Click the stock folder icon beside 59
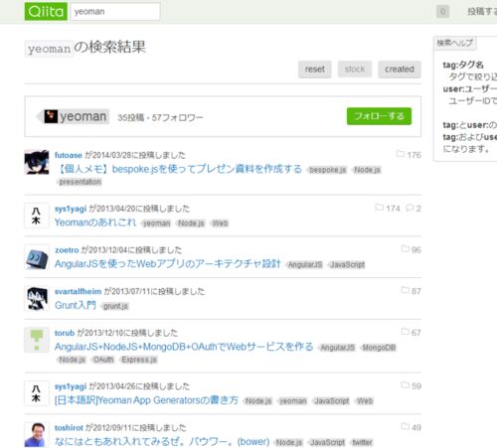Screen dimensions: 497x448 tap(405, 385)
